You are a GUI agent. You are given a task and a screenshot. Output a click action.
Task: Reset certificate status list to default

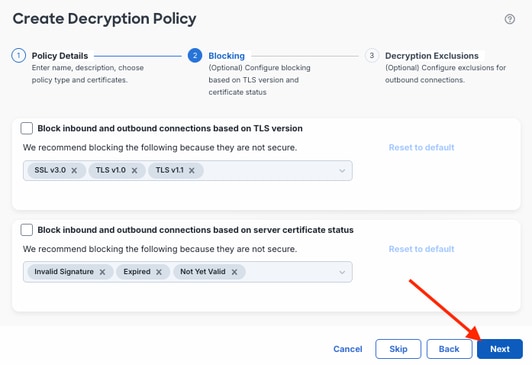(421, 249)
